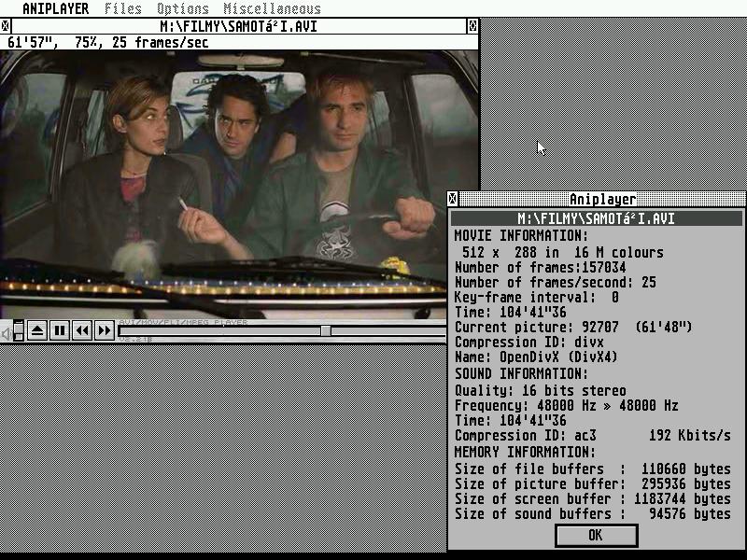Open the Options menu
Screen dimensions: 747x560
(183, 8)
